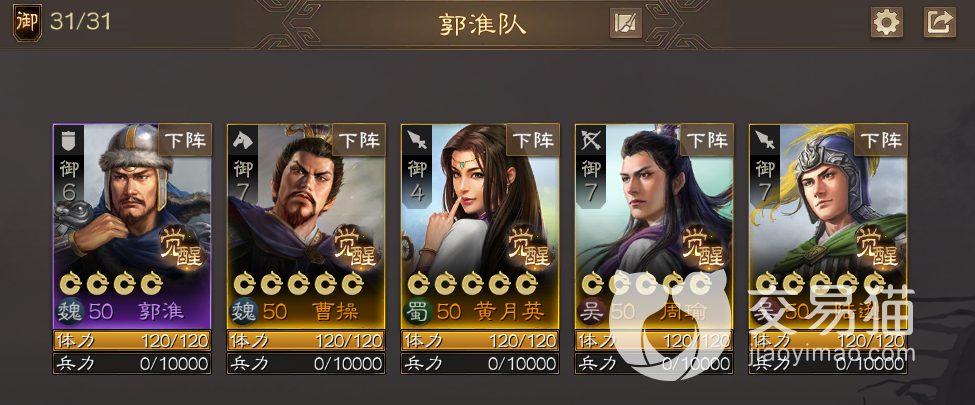Dismiss 黄月英 via 下阵 button
Viewport: 975px width, 405px height.
tap(534, 139)
